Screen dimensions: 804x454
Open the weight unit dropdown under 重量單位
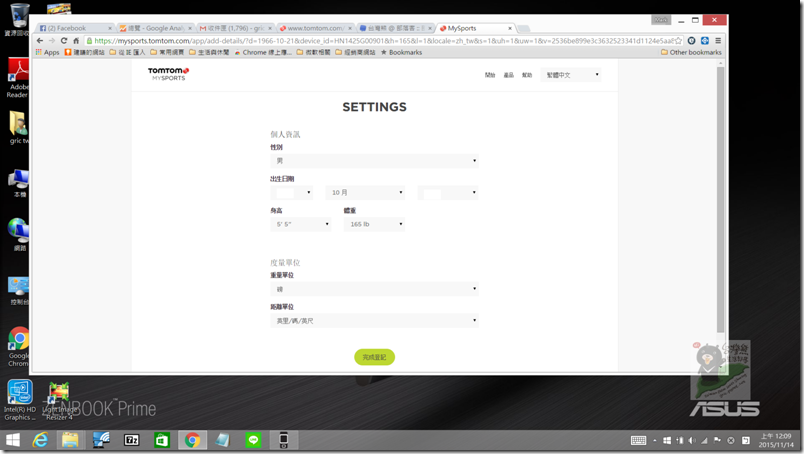point(374,289)
